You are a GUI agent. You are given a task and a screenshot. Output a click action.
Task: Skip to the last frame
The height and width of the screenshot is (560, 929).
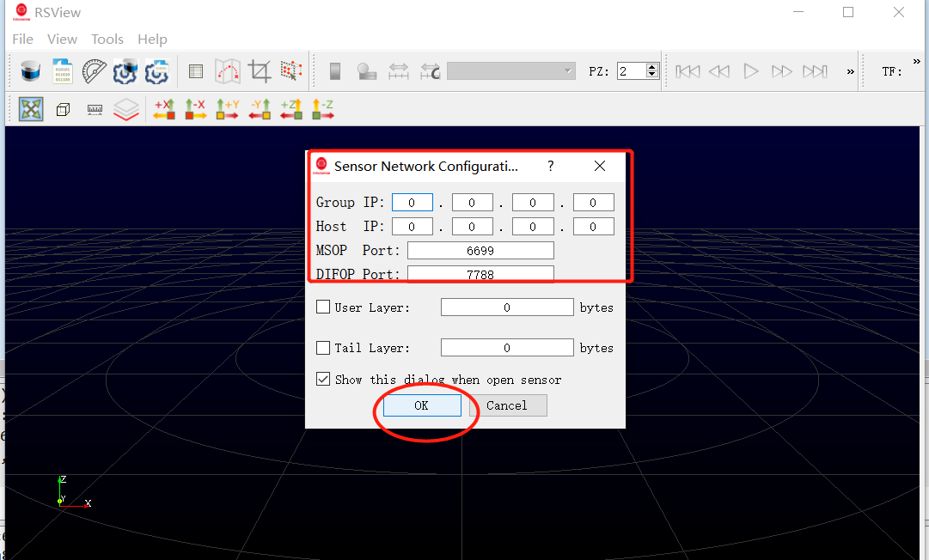815,71
